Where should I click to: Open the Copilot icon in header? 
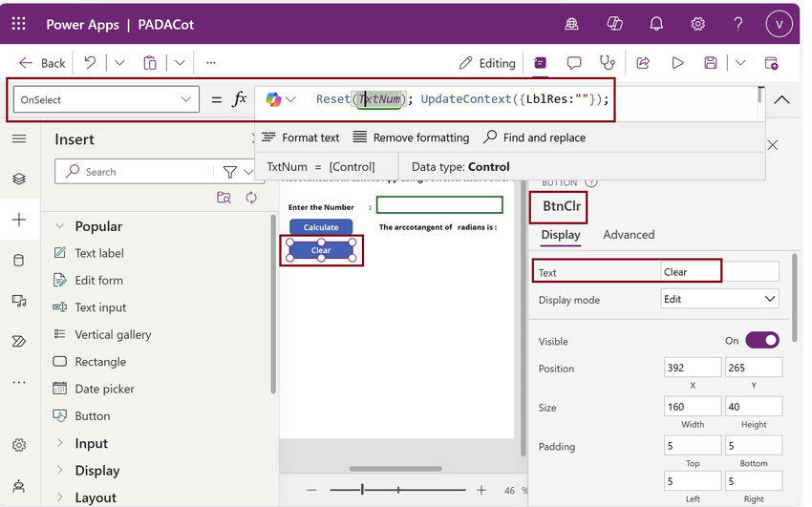[x=614, y=24]
